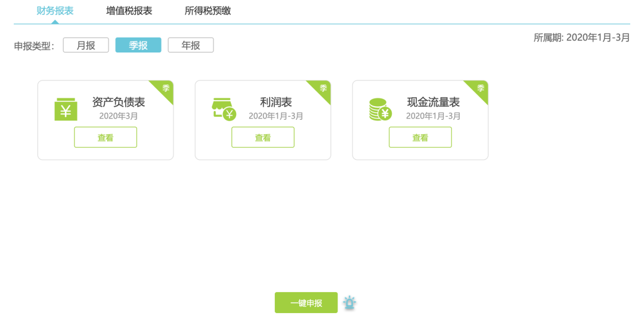Open the 财务报表 tab
644x319 pixels.
tap(55, 11)
